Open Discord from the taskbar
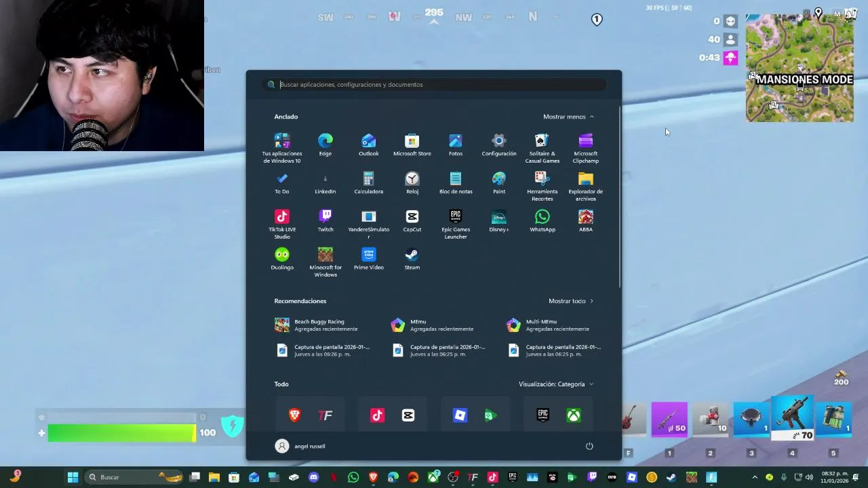This screenshot has height=488, width=868. coord(313,477)
